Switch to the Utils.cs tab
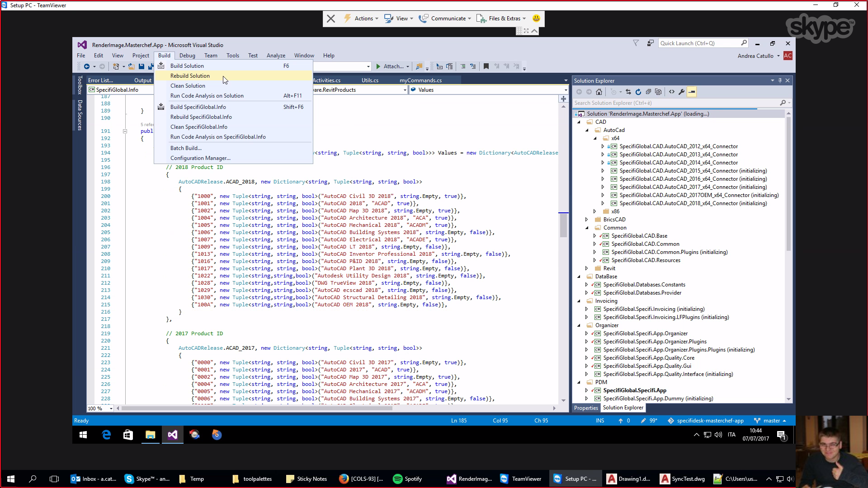868x488 pixels. (x=370, y=80)
